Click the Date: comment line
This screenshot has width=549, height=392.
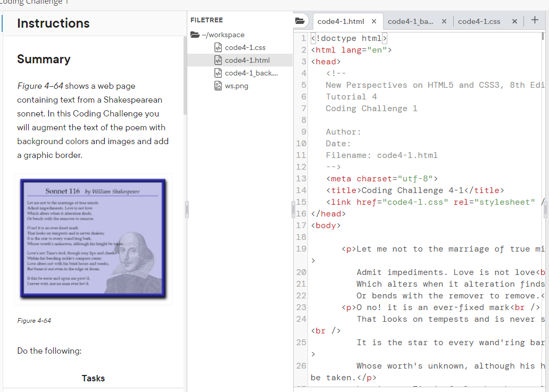click(338, 144)
